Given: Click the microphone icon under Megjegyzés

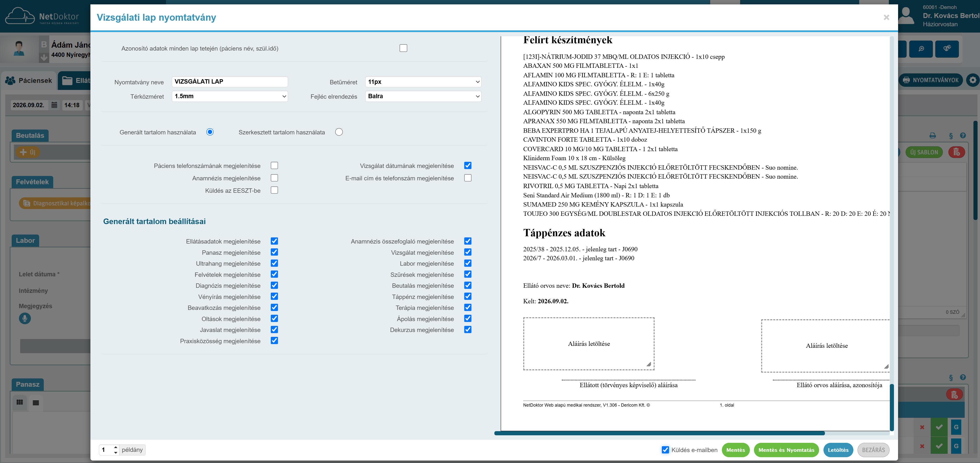Looking at the screenshot, I should pyautogui.click(x=25, y=318).
